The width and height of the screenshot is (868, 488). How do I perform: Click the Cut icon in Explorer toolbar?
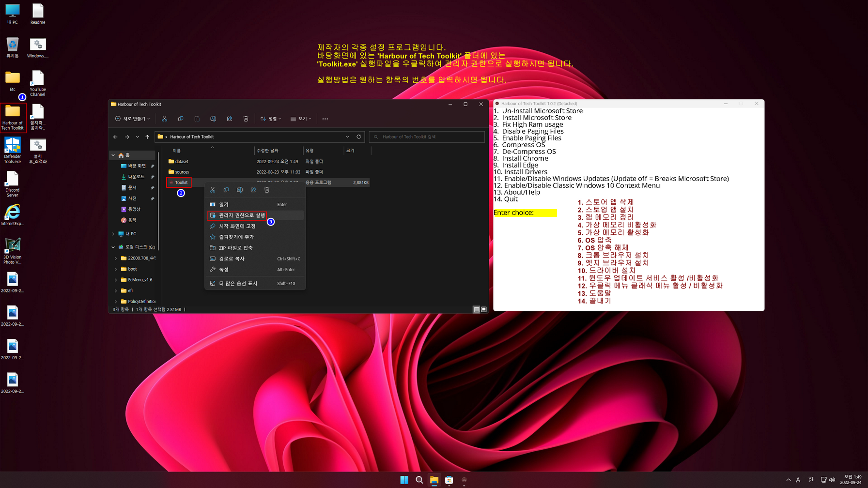(x=165, y=119)
